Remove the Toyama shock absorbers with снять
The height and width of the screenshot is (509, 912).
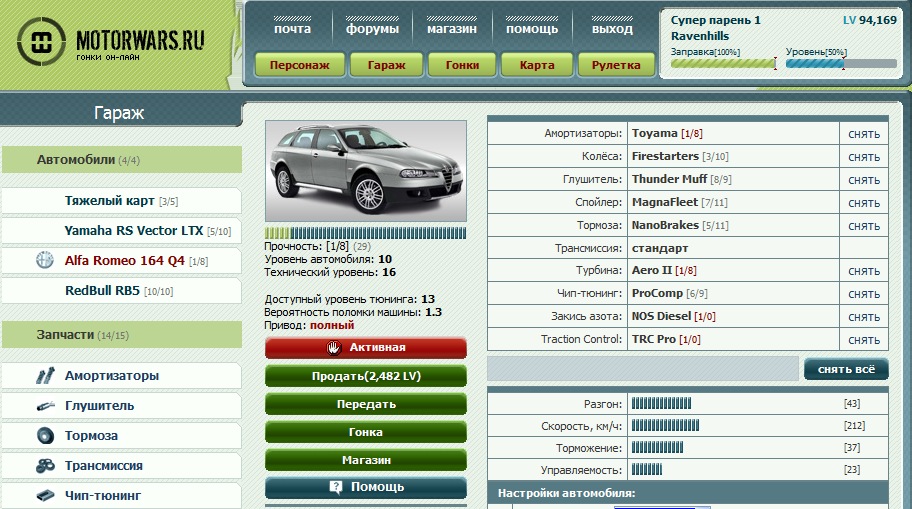pos(863,134)
